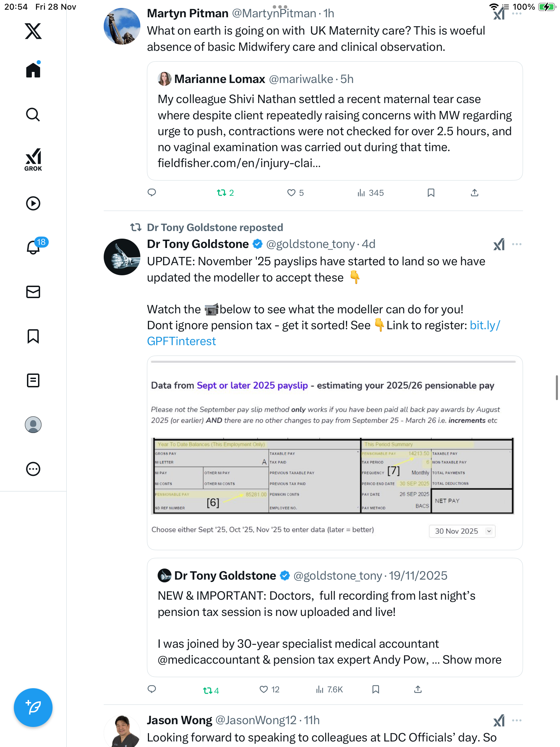The height and width of the screenshot is (747, 560).
Task: Open the Video play icon in sidebar
Action: 33,203
